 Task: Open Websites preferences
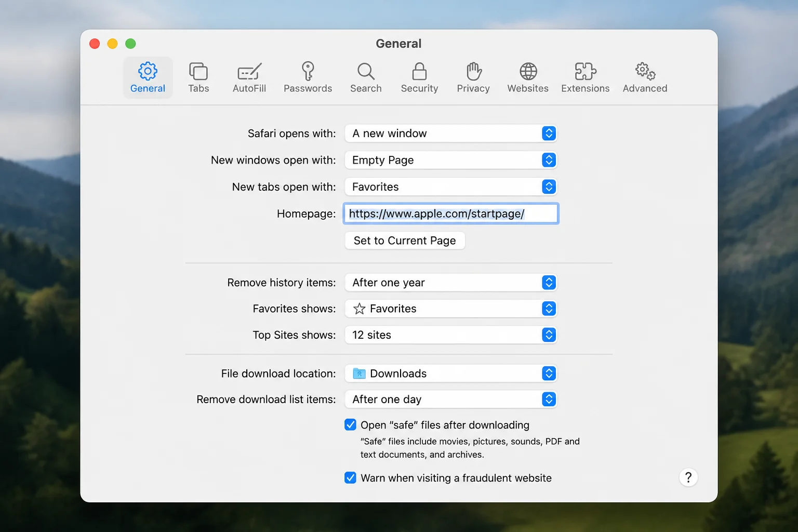click(528, 78)
